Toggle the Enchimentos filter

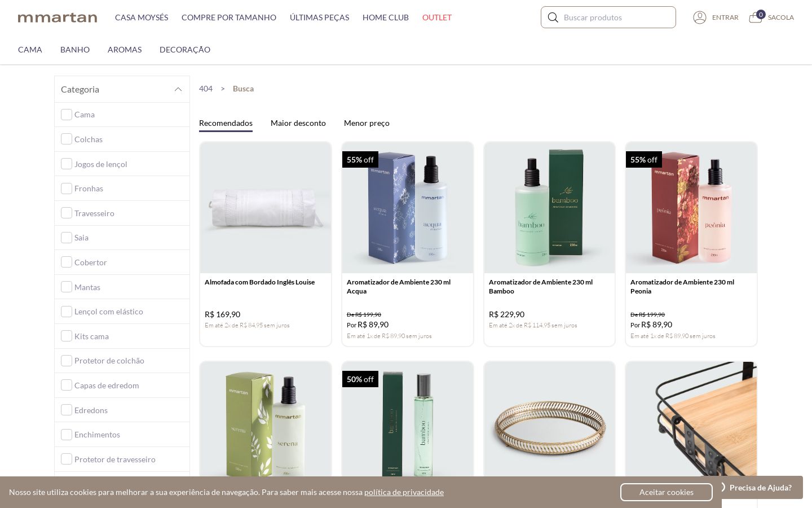click(x=67, y=435)
